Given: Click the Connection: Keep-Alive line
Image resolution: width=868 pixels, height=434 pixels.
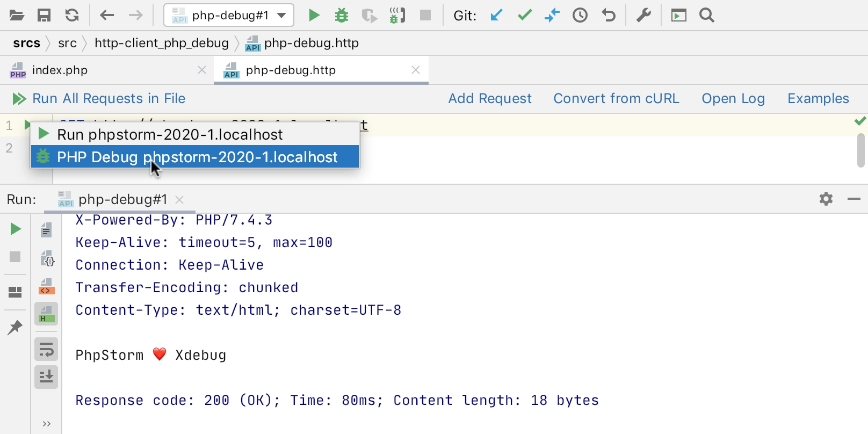Looking at the screenshot, I should point(170,265).
